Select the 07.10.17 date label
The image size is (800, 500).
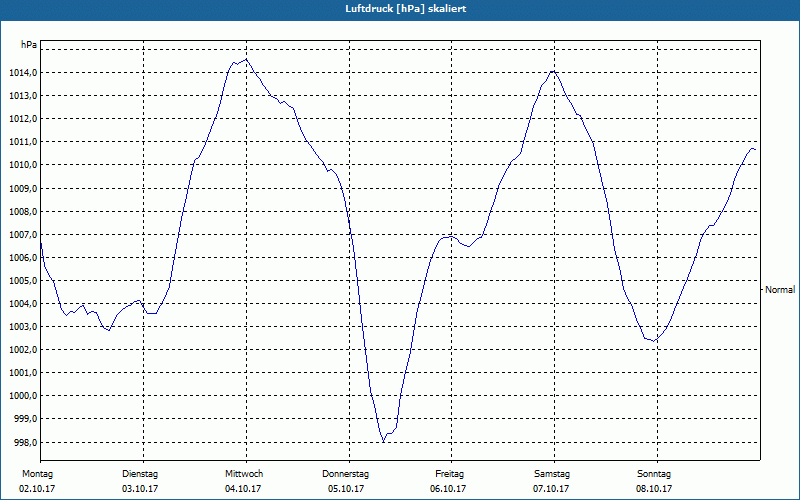click(x=551, y=489)
